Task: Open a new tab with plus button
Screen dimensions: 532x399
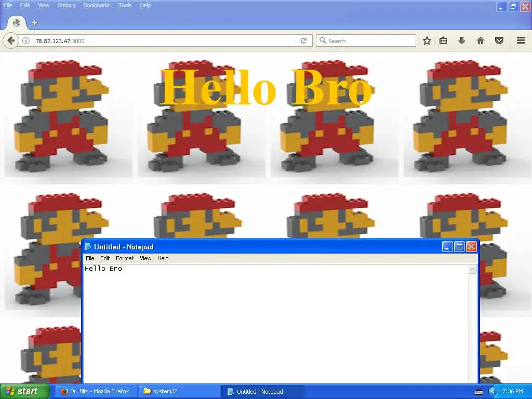Action: click(x=35, y=23)
